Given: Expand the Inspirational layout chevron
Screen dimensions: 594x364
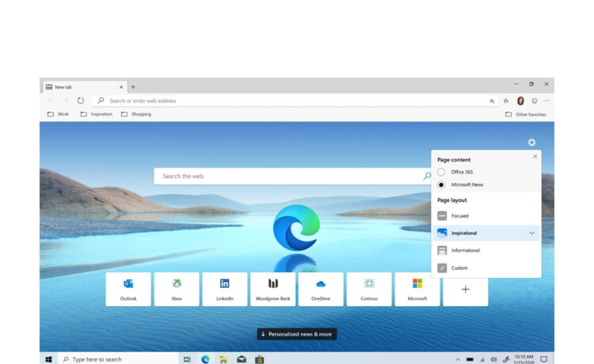Looking at the screenshot, I should pos(532,233).
